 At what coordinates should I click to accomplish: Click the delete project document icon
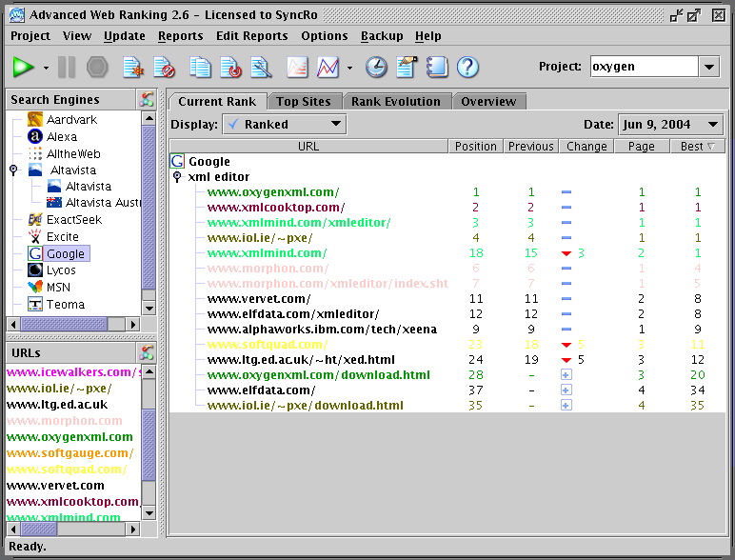tap(165, 68)
